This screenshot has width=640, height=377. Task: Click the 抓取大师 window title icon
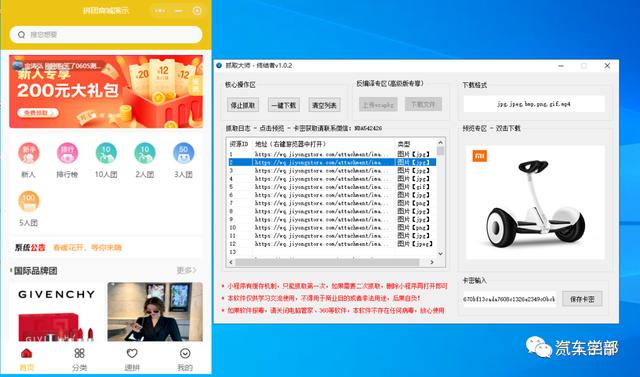coord(219,65)
